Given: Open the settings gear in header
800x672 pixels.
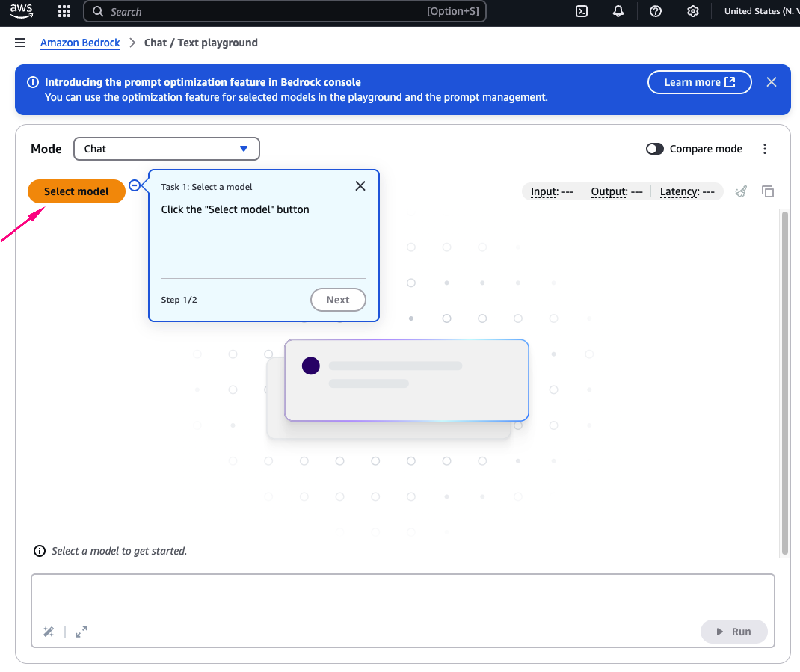Looking at the screenshot, I should pos(693,12).
